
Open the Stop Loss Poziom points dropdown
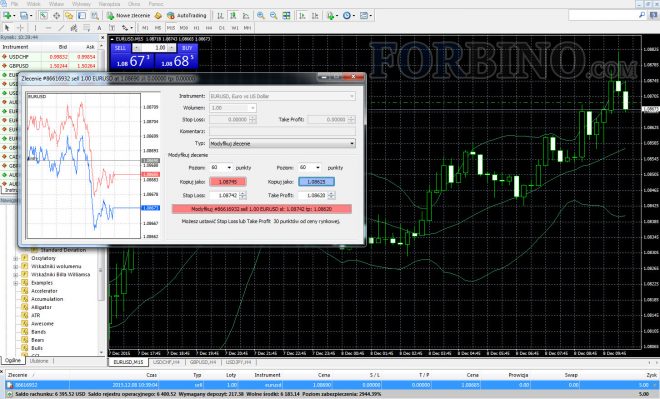point(221,168)
